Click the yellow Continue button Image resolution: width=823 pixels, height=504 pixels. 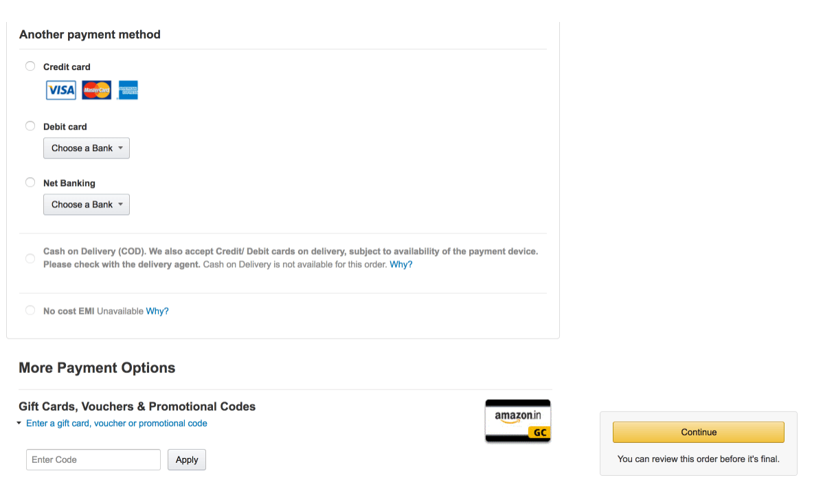pyautogui.click(x=699, y=432)
